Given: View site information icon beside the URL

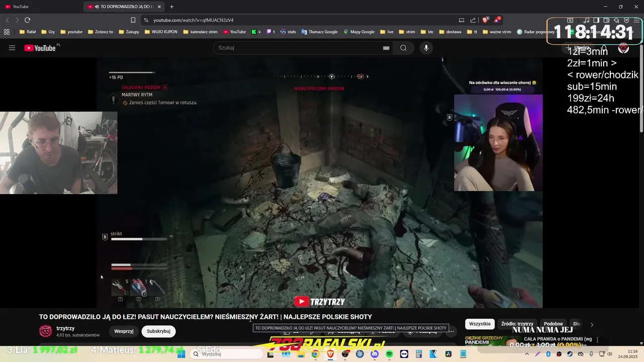Looking at the screenshot, I should [146, 20].
